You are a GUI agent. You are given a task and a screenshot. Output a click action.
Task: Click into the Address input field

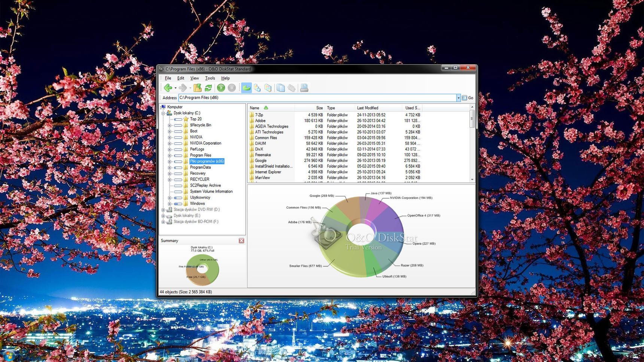[317, 98]
